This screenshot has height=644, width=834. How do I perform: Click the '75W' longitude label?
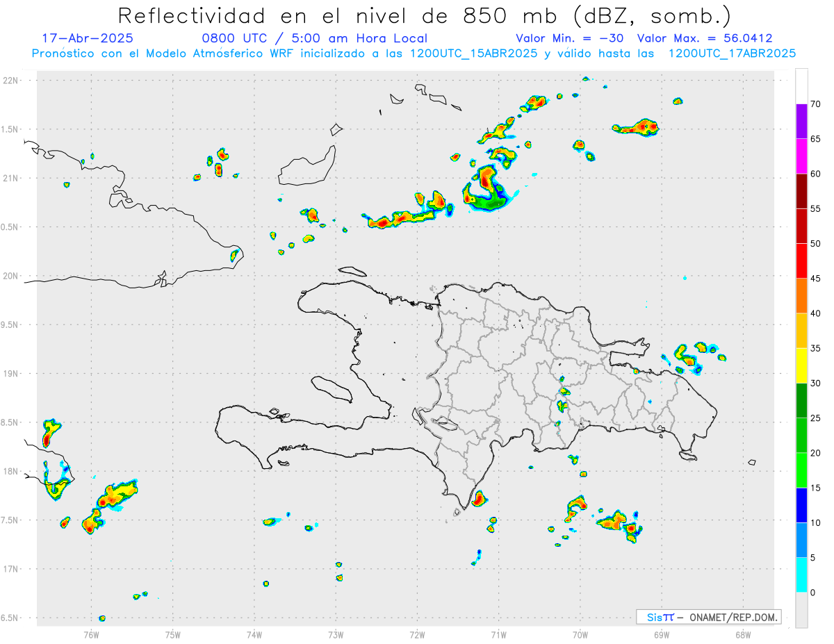point(172,634)
